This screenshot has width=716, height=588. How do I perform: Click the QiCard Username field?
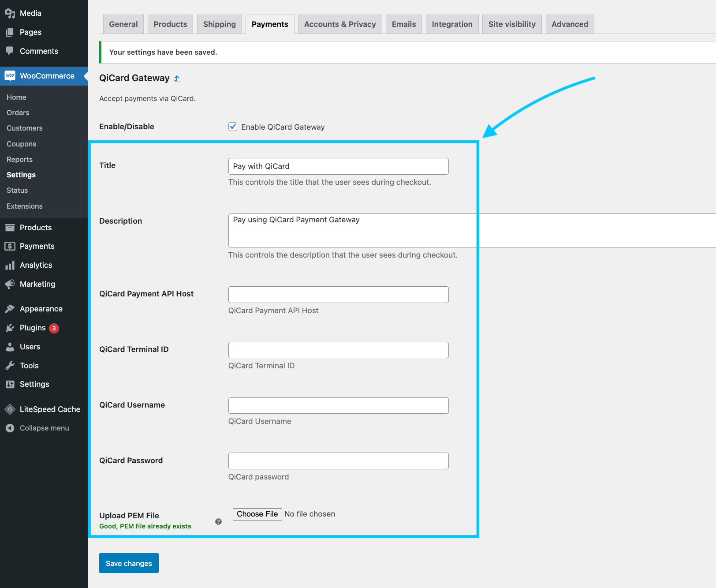pos(339,405)
